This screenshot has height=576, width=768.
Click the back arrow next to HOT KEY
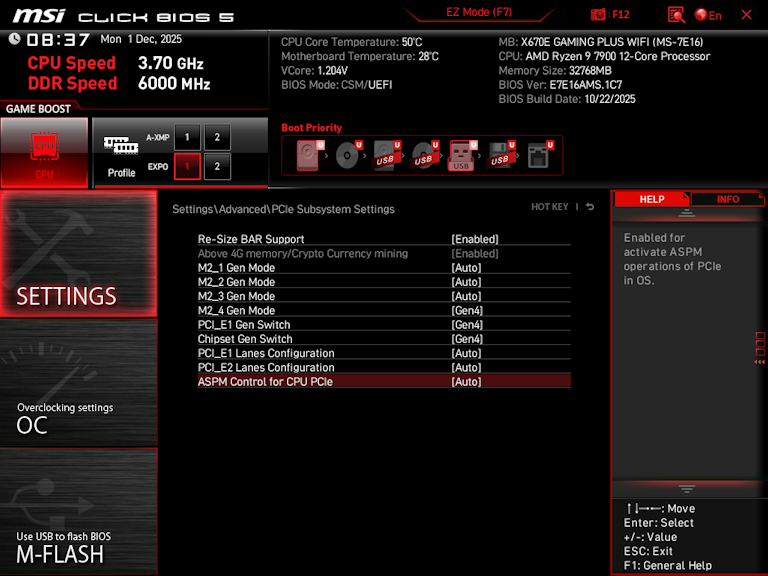pyautogui.click(x=590, y=207)
